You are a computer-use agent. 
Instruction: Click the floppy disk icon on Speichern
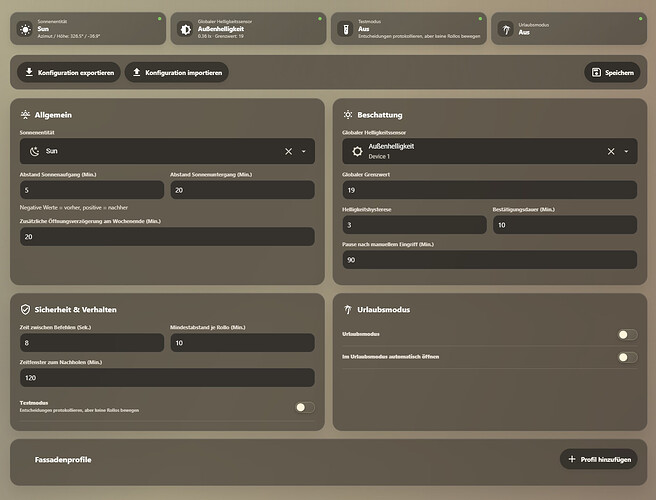[596, 72]
